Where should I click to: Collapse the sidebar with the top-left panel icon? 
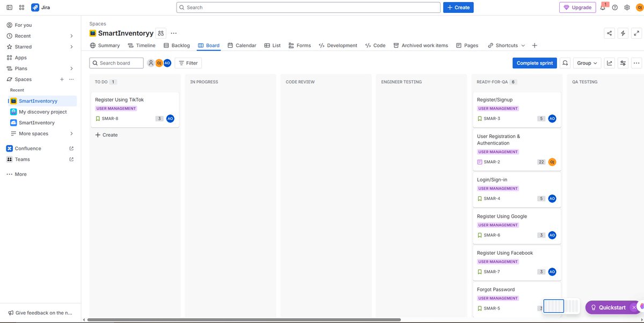10,8
